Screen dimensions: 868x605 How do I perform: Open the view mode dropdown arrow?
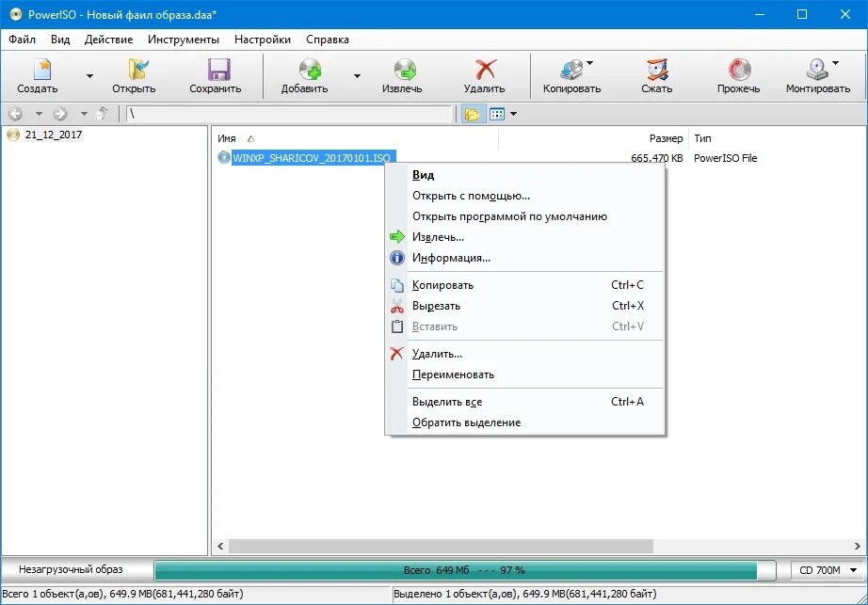[x=513, y=114]
